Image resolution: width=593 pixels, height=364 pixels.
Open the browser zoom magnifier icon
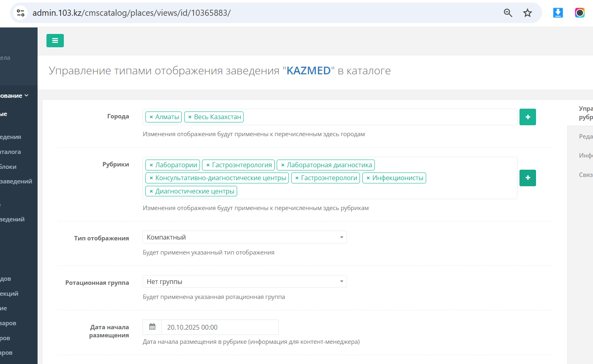point(508,13)
